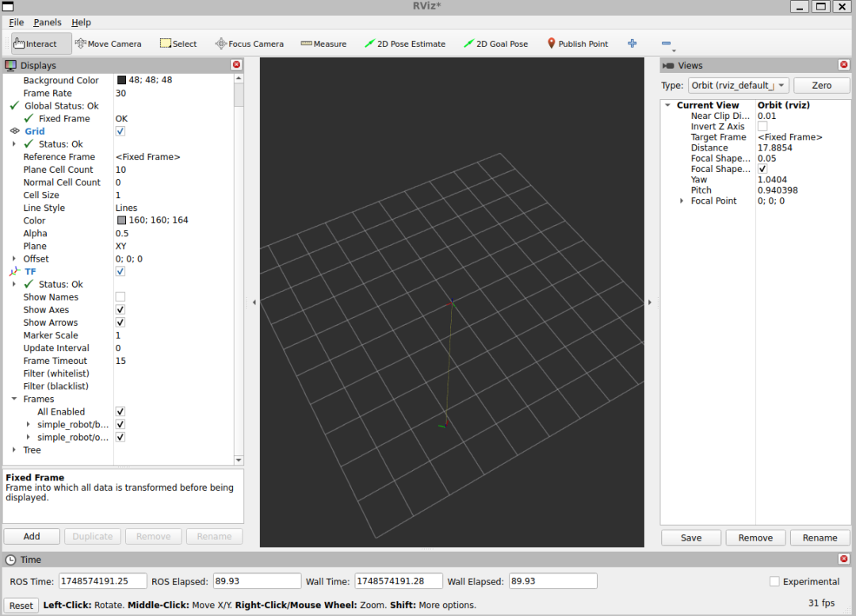The width and height of the screenshot is (856, 616).
Task: Activate the Publish Point tool
Action: [x=578, y=44]
